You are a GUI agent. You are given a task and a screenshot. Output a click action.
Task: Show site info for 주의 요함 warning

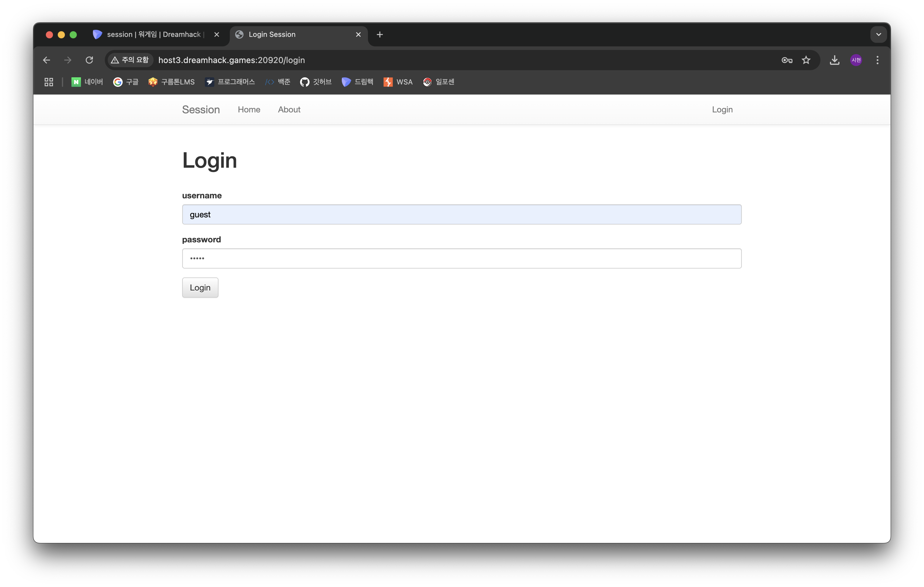130,60
